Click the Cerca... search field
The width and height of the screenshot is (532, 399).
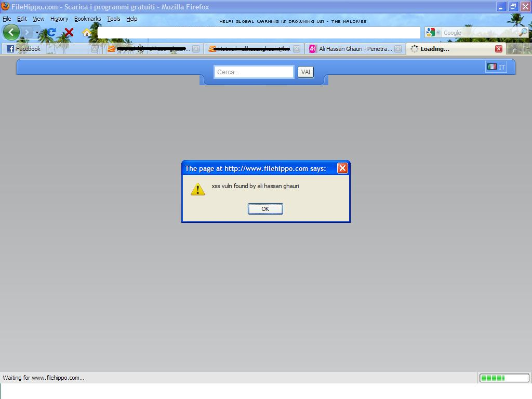(x=254, y=72)
